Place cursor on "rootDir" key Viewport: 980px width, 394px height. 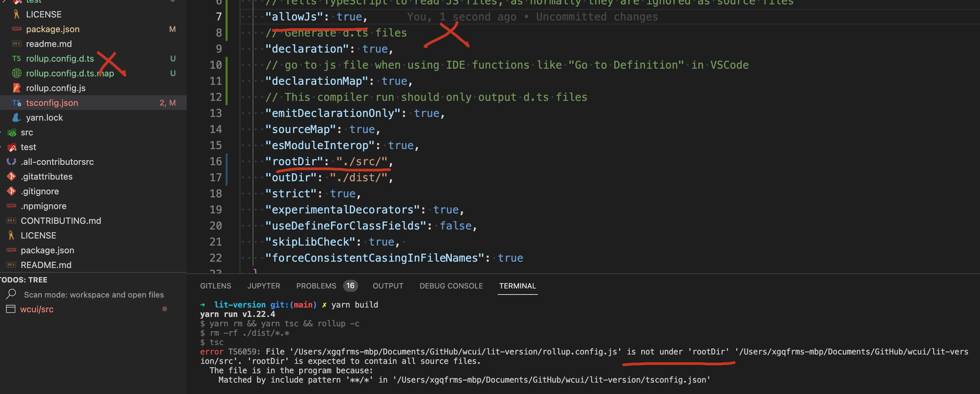(294, 161)
